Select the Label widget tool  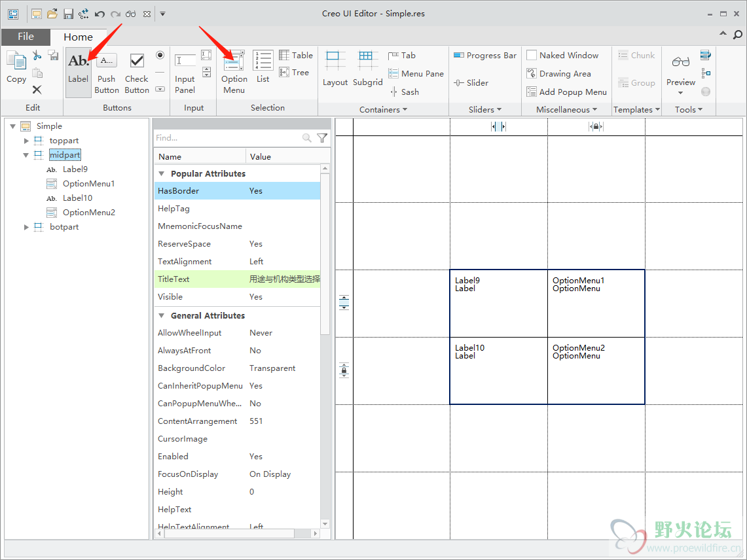pyautogui.click(x=78, y=73)
